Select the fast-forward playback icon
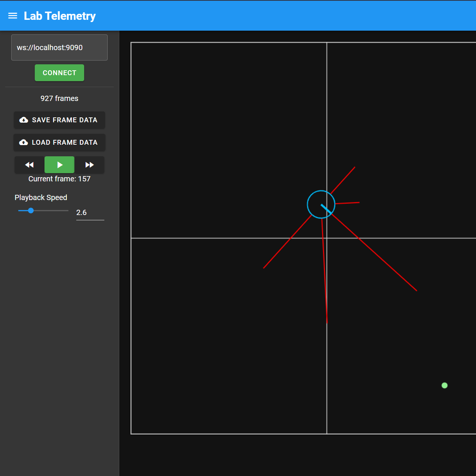This screenshot has height=476, width=476. (x=89, y=165)
